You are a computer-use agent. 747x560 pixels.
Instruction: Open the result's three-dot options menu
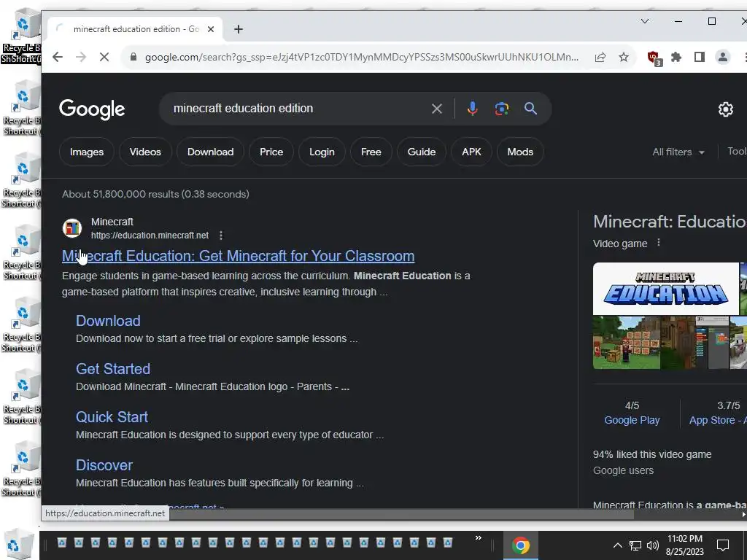point(221,236)
